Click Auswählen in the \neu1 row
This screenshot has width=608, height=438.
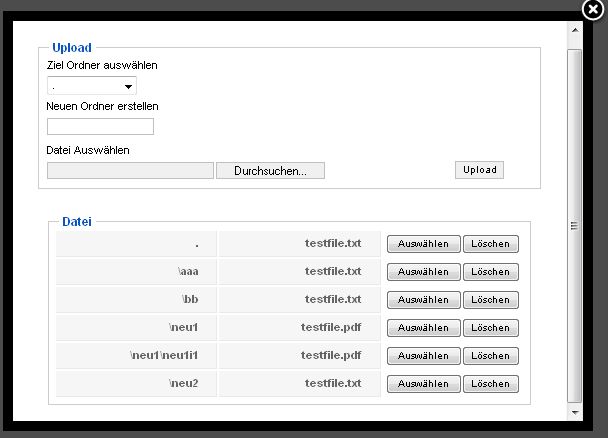pos(423,328)
